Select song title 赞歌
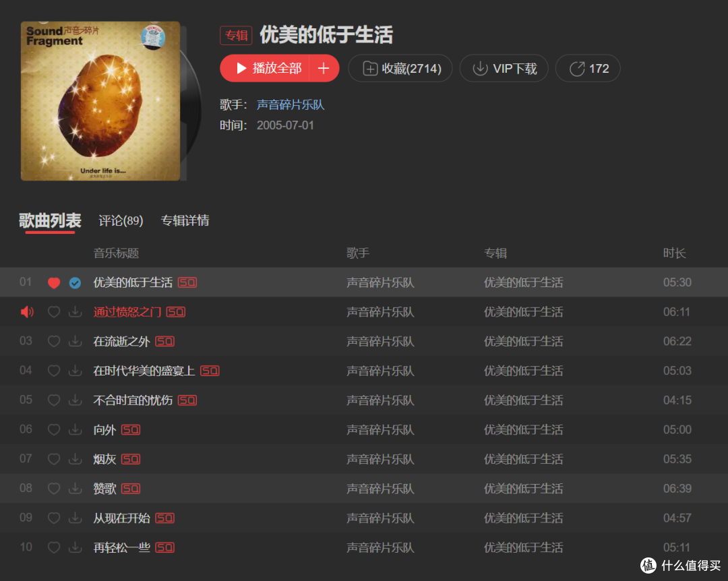This screenshot has height=581, width=728. (x=105, y=489)
